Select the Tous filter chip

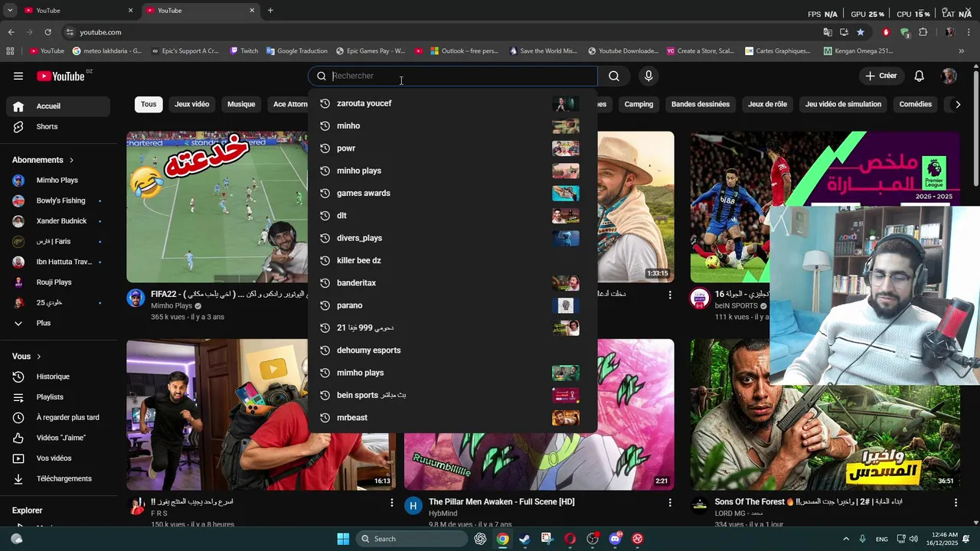[149, 104]
